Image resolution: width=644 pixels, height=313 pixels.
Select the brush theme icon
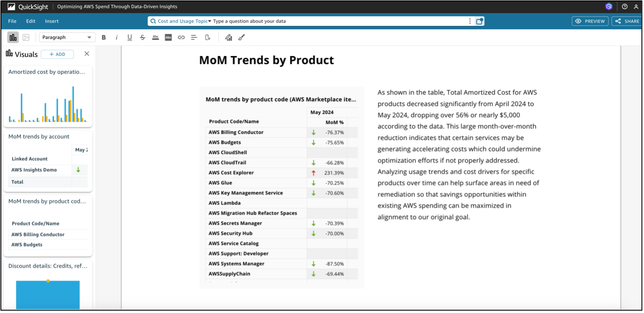tap(242, 38)
